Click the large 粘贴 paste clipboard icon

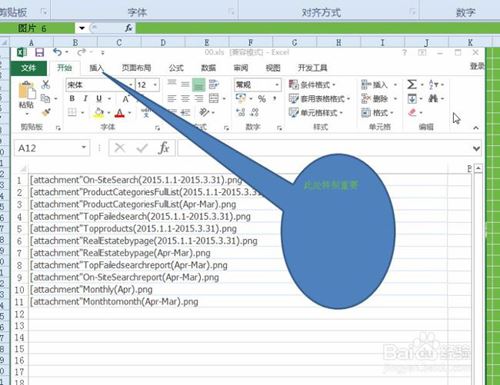click(26, 91)
